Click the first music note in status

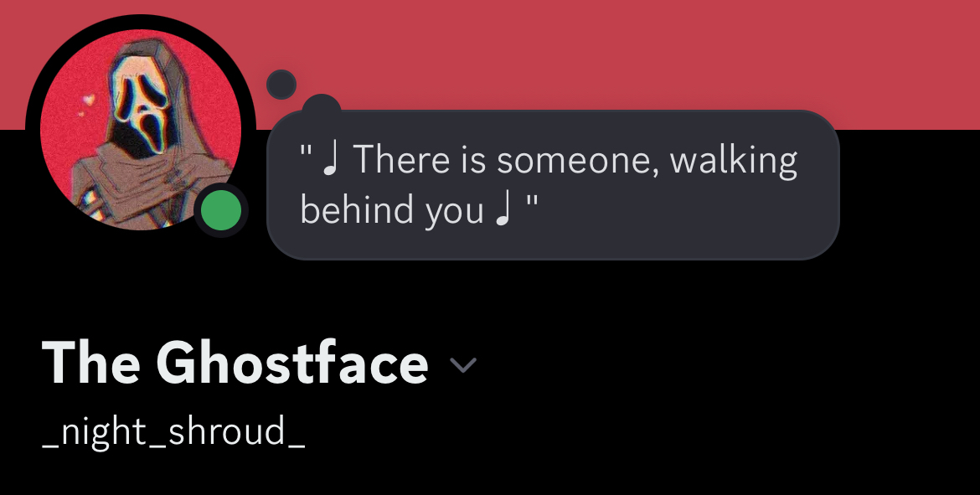[x=332, y=159]
